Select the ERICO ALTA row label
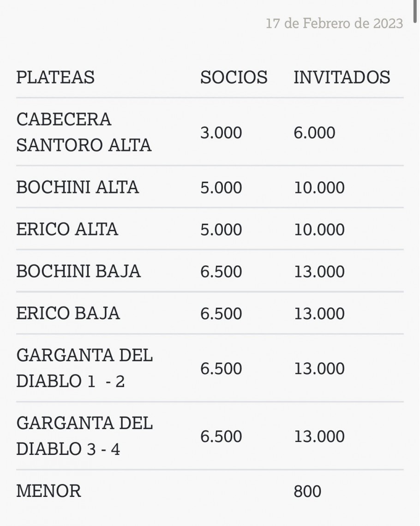Image resolution: width=420 pixels, height=526 pixels. tap(67, 229)
